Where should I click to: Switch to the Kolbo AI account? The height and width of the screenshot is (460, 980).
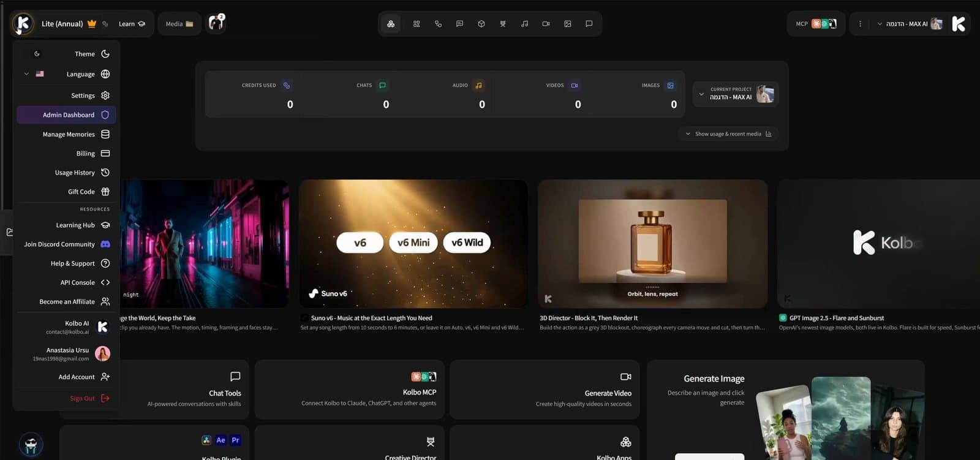pos(66,327)
